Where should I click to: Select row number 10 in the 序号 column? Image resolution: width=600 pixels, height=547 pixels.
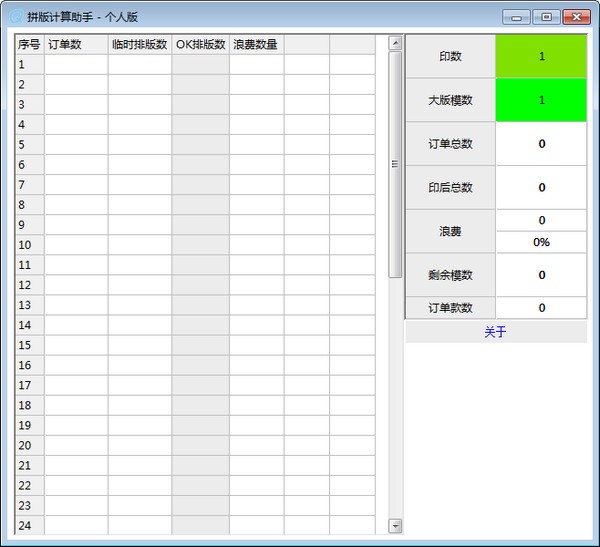[x=29, y=245]
